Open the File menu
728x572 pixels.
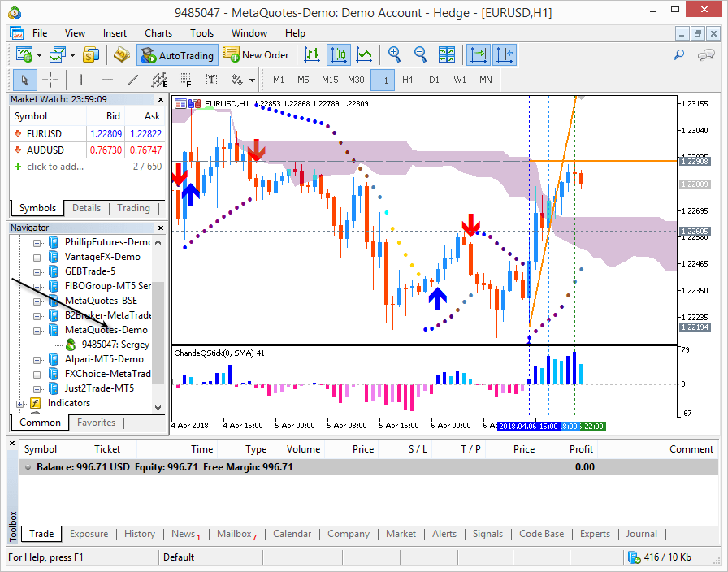40,33
